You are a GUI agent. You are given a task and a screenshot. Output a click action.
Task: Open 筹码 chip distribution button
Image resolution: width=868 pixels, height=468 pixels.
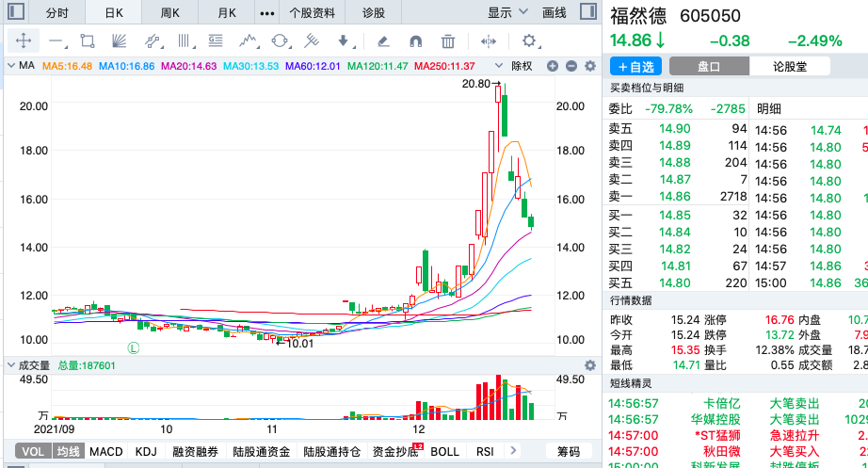pos(569,451)
